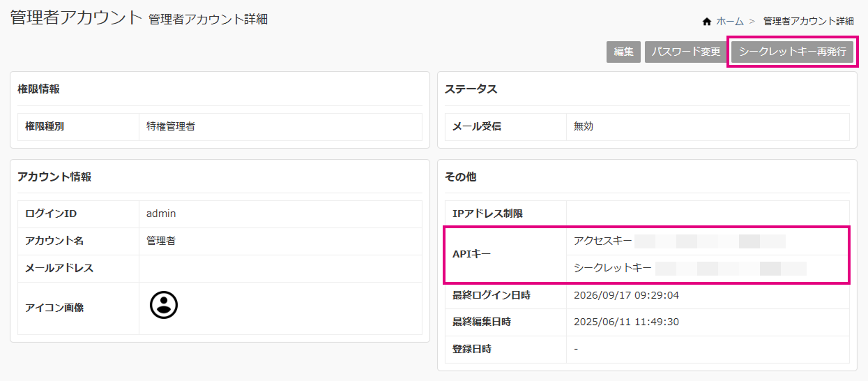
Task: Click the account avatar icon image
Action: 164,305
